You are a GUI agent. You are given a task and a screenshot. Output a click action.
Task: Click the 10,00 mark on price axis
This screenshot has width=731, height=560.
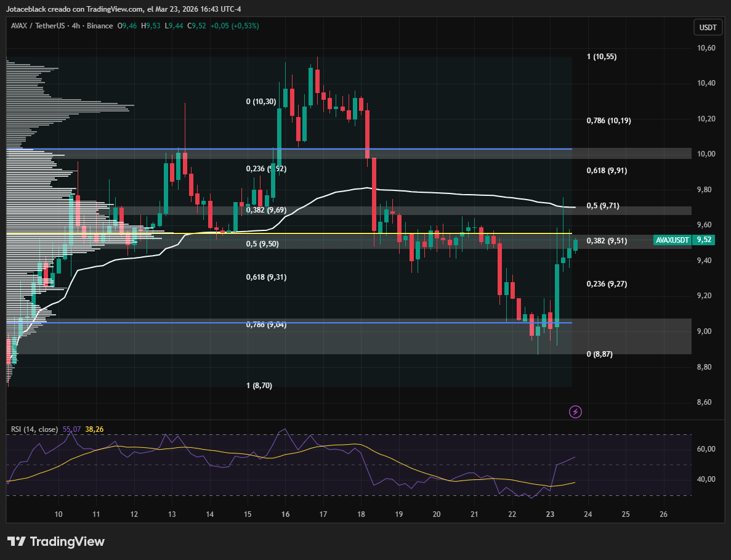706,154
